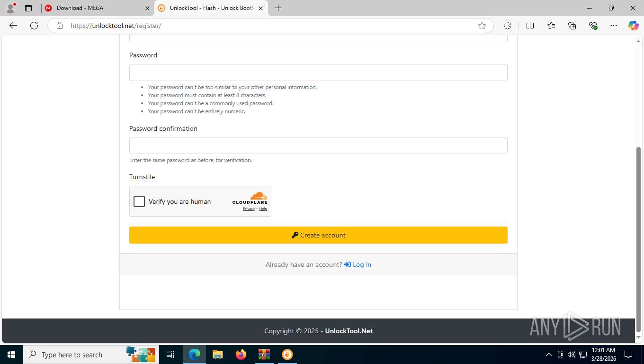Viewport: 644px width, 364px height.
Task: Open File Explorer from the taskbar
Action: (217, 355)
